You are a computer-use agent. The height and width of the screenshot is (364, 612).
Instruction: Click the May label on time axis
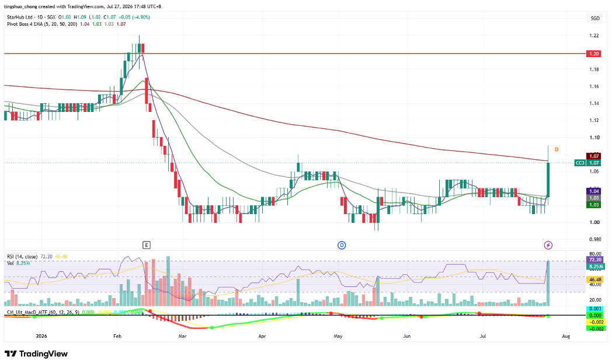(x=338, y=336)
